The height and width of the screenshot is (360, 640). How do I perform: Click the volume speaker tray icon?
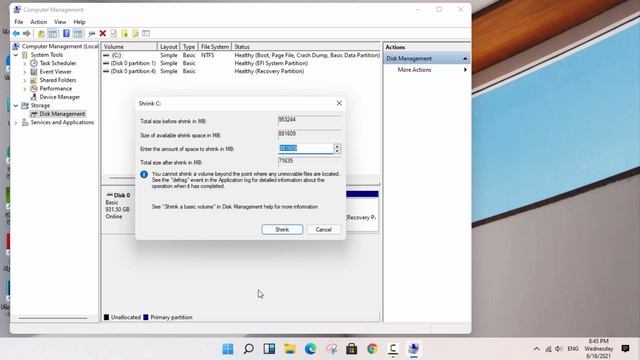coord(559,349)
